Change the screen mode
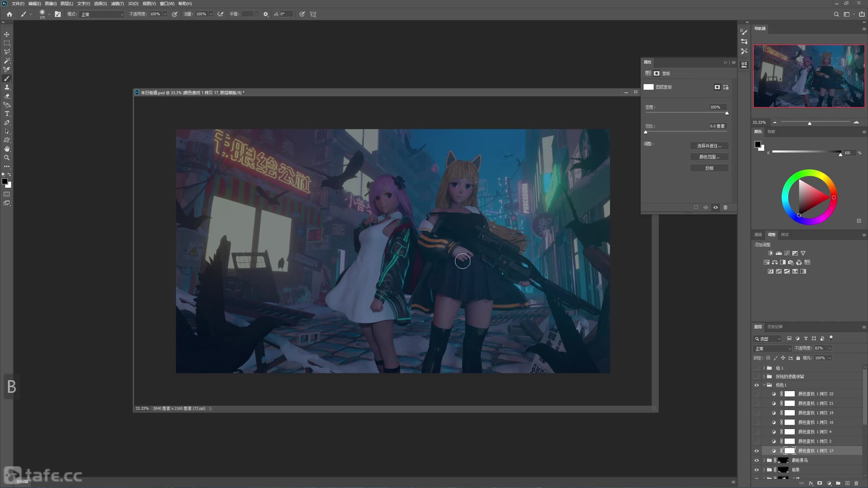Viewport: 868px width, 488px height. click(x=7, y=203)
